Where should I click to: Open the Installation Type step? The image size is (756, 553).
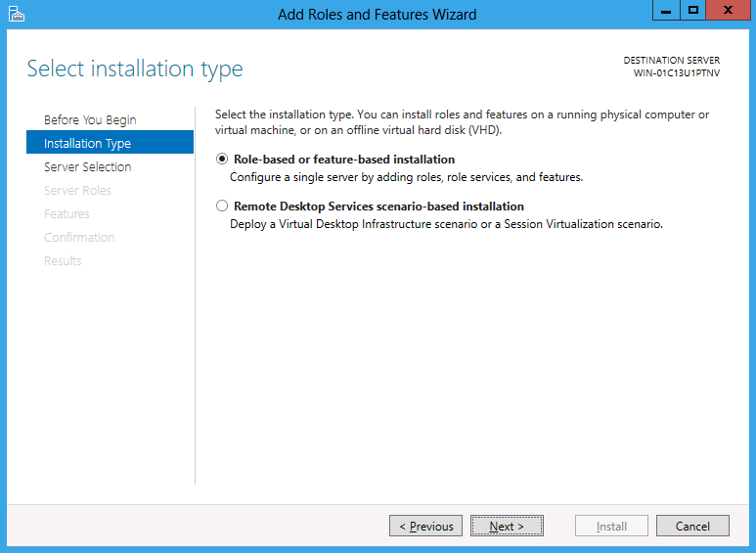(110, 142)
